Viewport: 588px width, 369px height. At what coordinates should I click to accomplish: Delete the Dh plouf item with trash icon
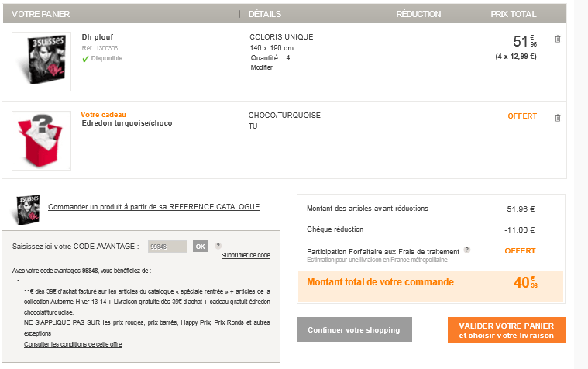coord(557,38)
